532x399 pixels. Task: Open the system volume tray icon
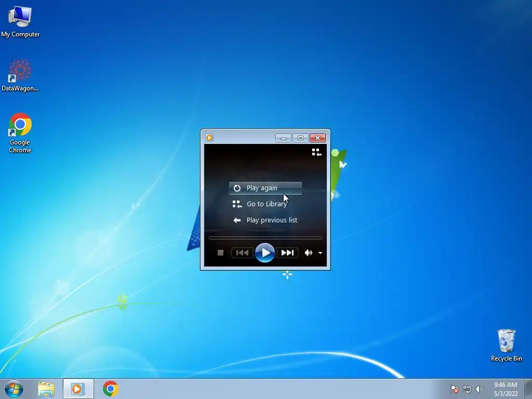(480, 389)
